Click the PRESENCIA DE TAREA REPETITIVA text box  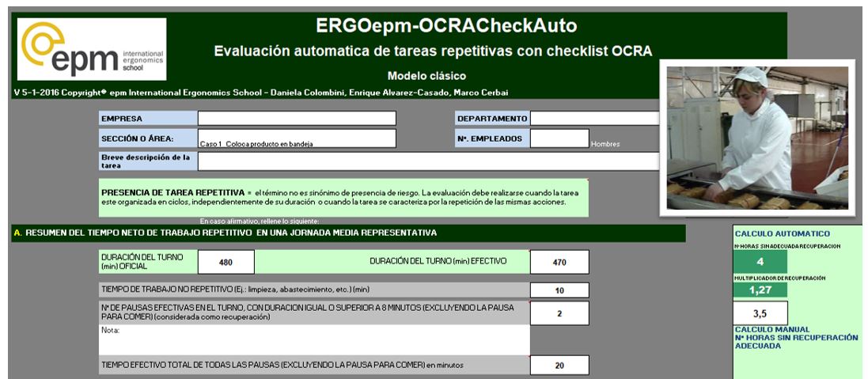pyautogui.click(x=343, y=198)
